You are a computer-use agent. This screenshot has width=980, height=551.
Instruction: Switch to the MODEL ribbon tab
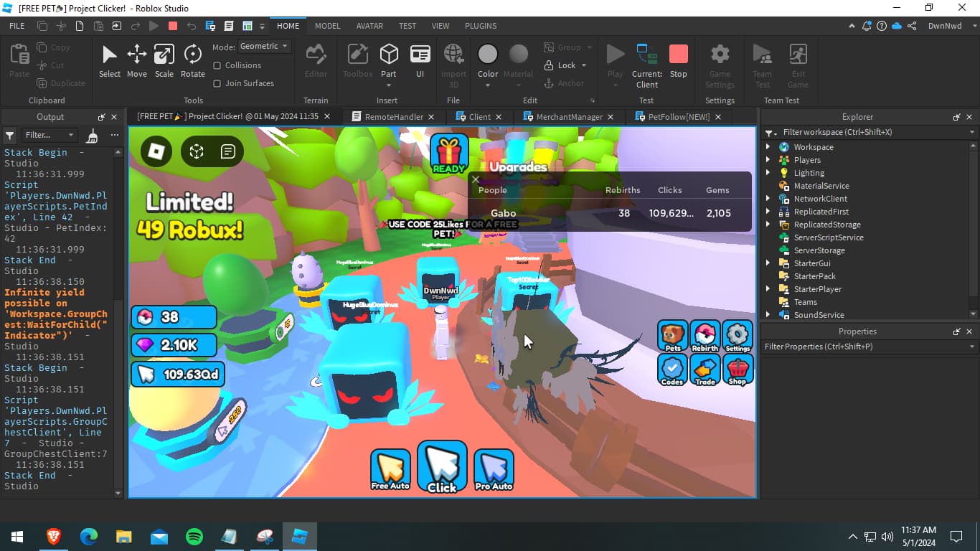tap(327, 26)
